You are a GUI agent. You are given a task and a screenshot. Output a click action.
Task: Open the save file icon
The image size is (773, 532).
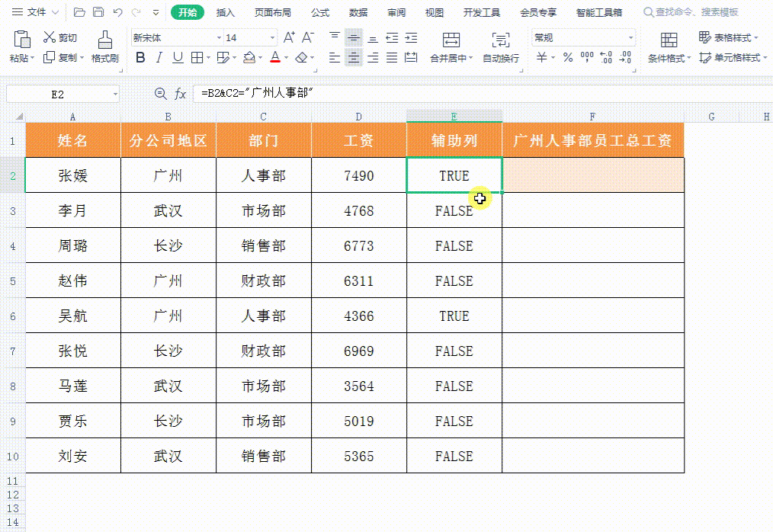coord(98,11)
